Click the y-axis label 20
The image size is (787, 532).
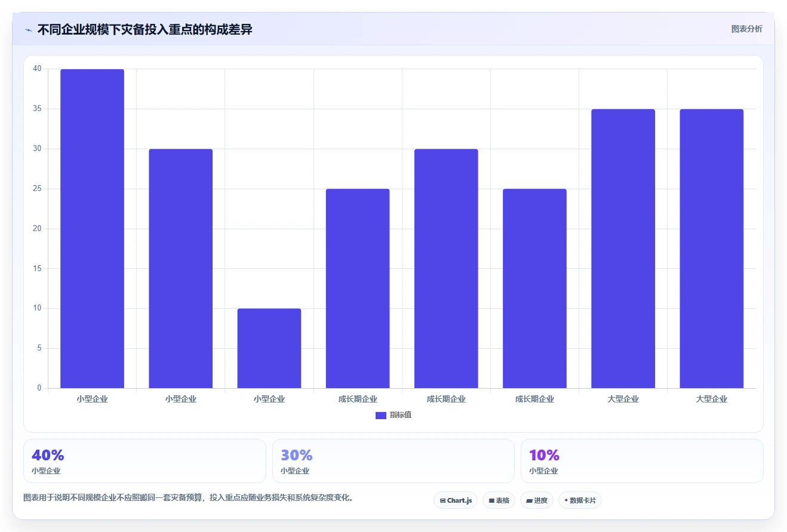(37, 229)
